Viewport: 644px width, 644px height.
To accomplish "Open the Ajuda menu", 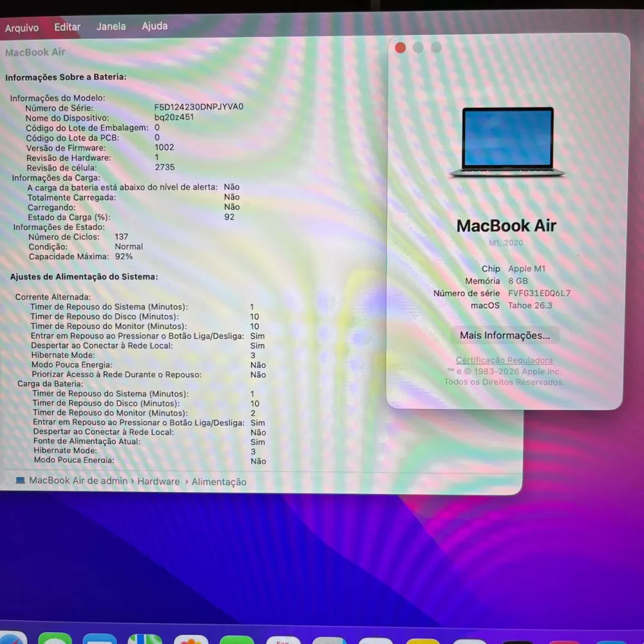I will pos(155,26).
